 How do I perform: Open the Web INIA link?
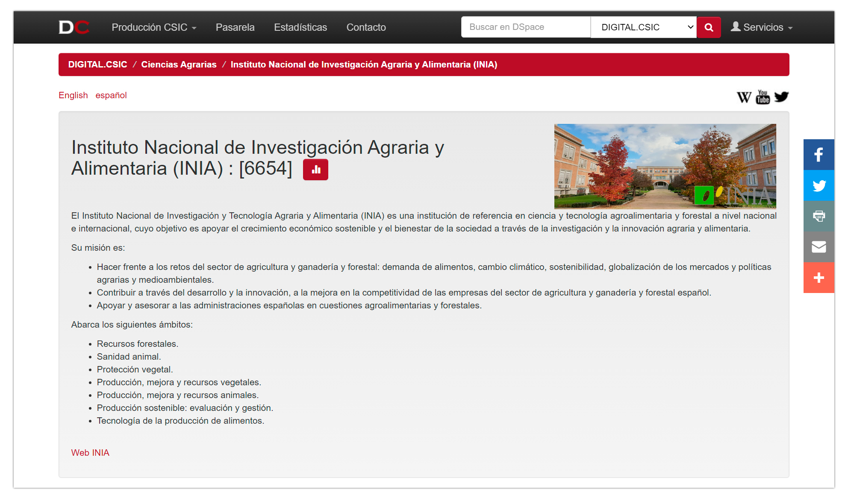pos(90,453)
